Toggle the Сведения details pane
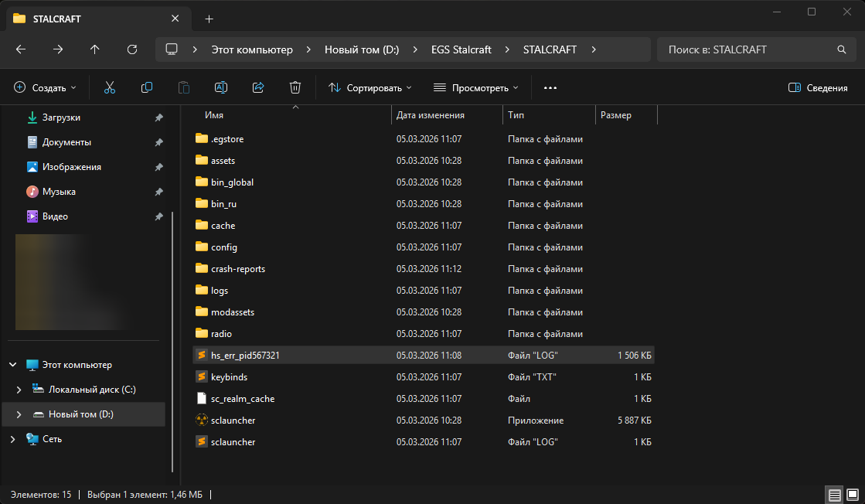865x504 pixels. pos(818,88)
